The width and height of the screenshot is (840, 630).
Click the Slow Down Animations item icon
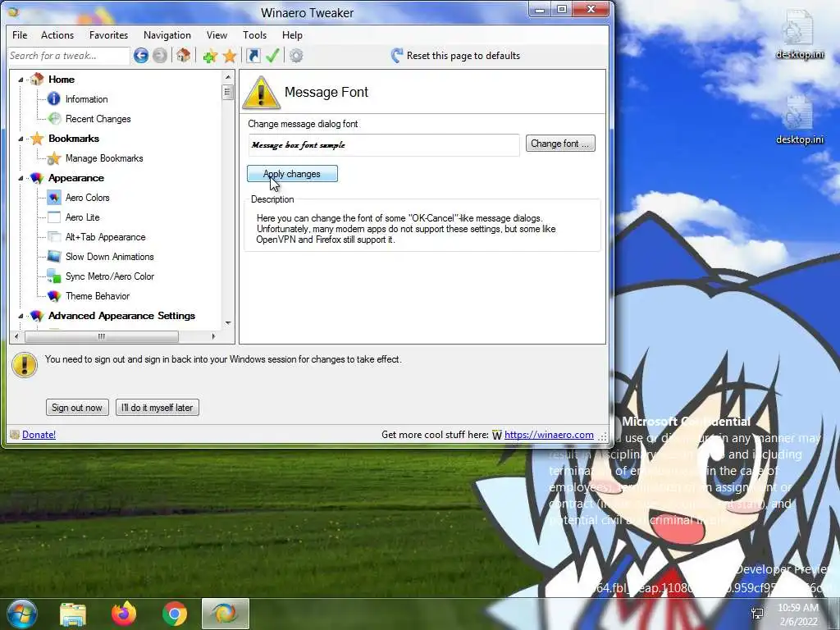(54, 256)
